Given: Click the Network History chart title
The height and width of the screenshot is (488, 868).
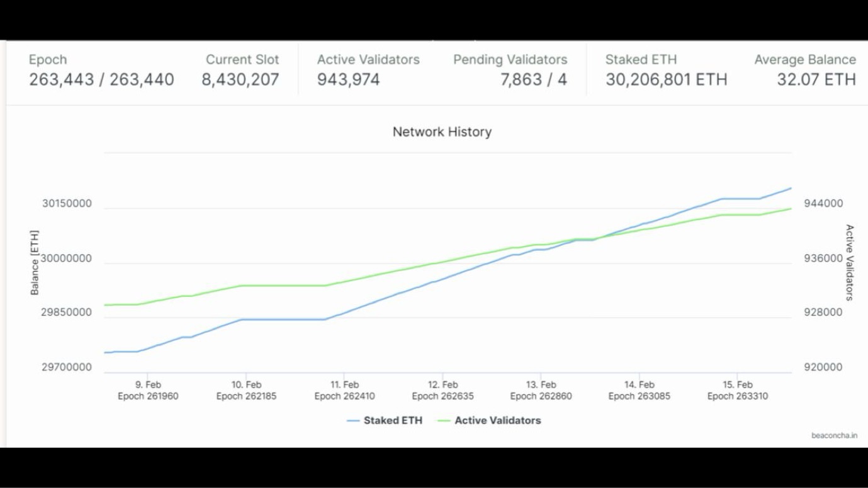Looking at the screenshot, I should (442, 132).
